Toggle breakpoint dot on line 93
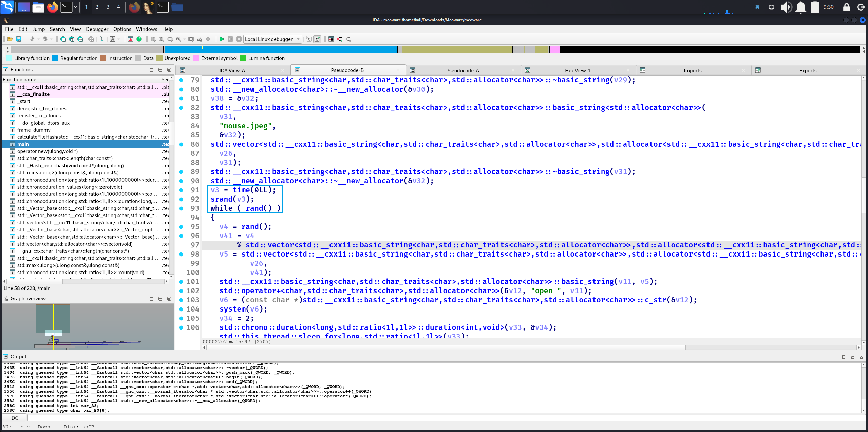Image resolution: width=868 pixels, height=432 pixels. tap(181, 208)
